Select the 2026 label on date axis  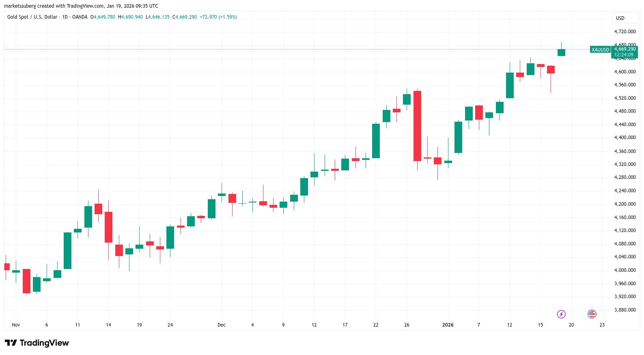448,325
